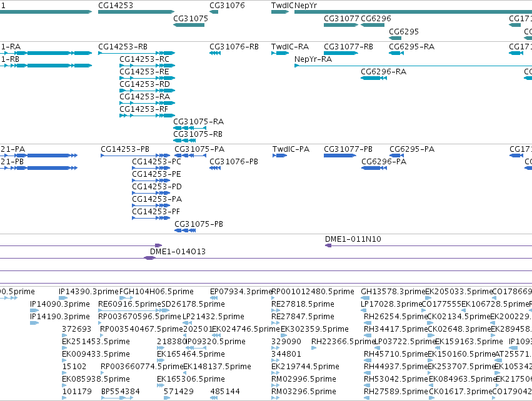Click EST IP14390.3prime
The height and width of the screenshot is (401, 532).
point(89,292)
